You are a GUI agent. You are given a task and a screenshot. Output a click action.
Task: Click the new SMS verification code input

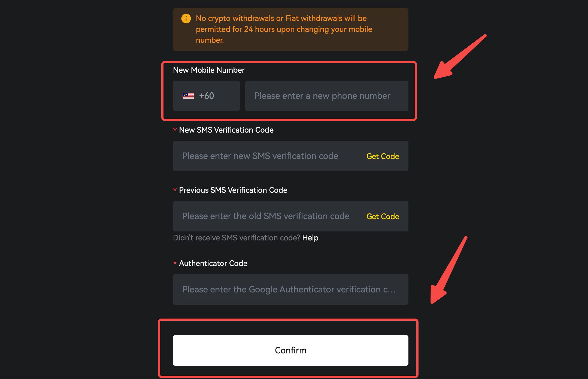pyautogui.click(x=267, y=156)
